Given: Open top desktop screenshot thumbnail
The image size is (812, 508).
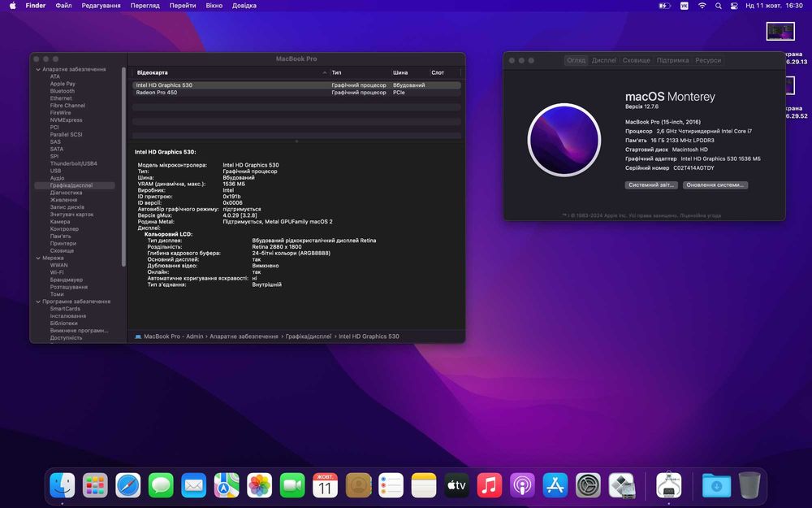Looking at the screenshot, I should click(780, 31).
